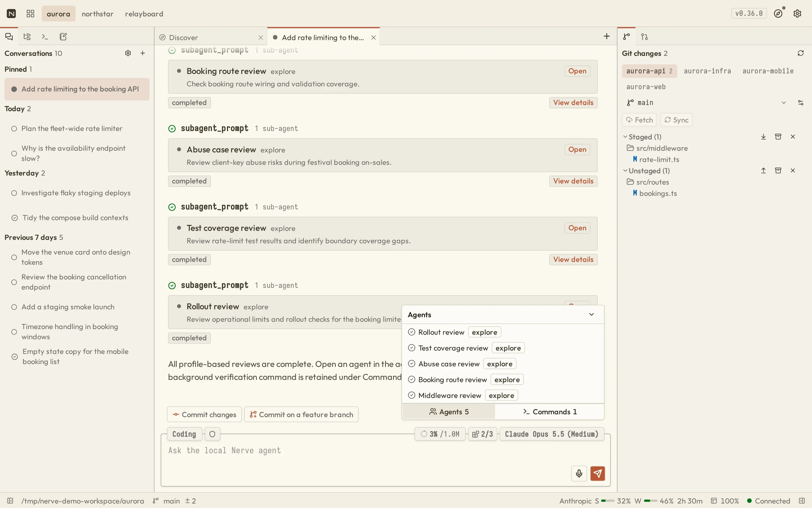Open branch options icon next to main
Image resolution: width=812 pixels, height=508 pixels.
[x=801, y=102]
